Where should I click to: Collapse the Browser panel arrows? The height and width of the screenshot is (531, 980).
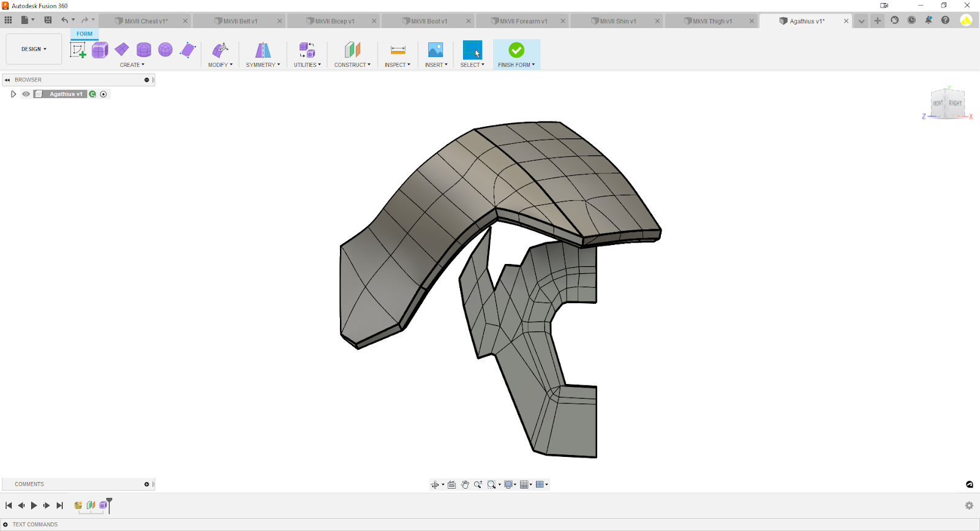coord(7,80)
